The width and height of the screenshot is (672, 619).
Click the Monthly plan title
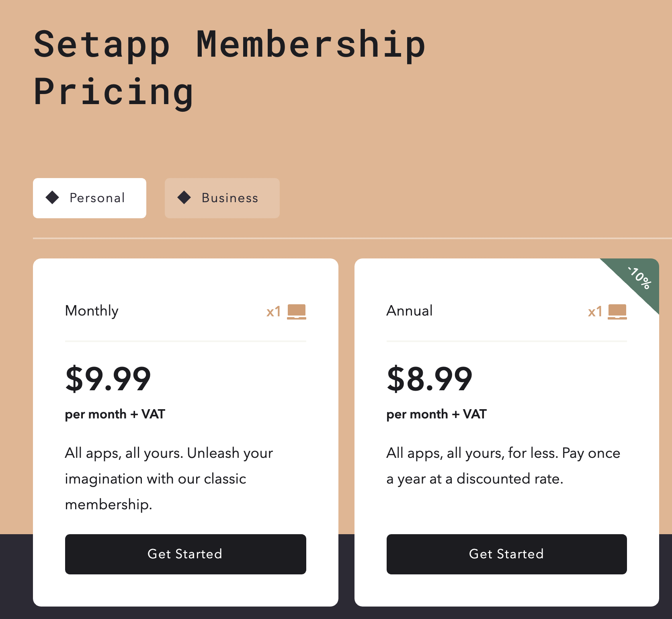tap(92, 311)
